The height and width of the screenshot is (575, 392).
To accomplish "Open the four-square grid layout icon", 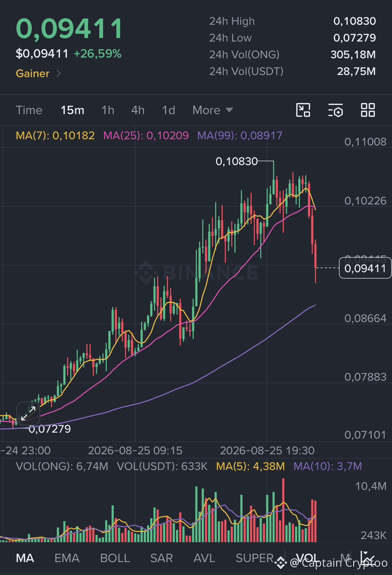I will (x=368, y=110).
